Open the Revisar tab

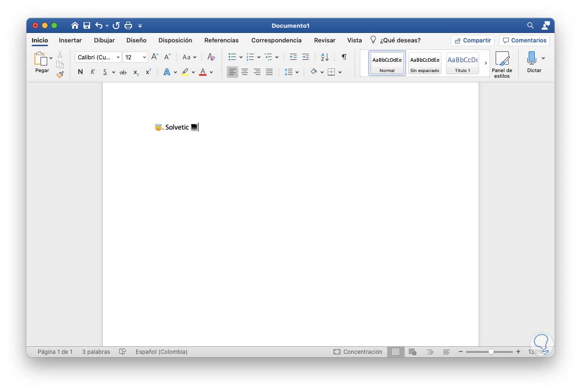(325, 41)
